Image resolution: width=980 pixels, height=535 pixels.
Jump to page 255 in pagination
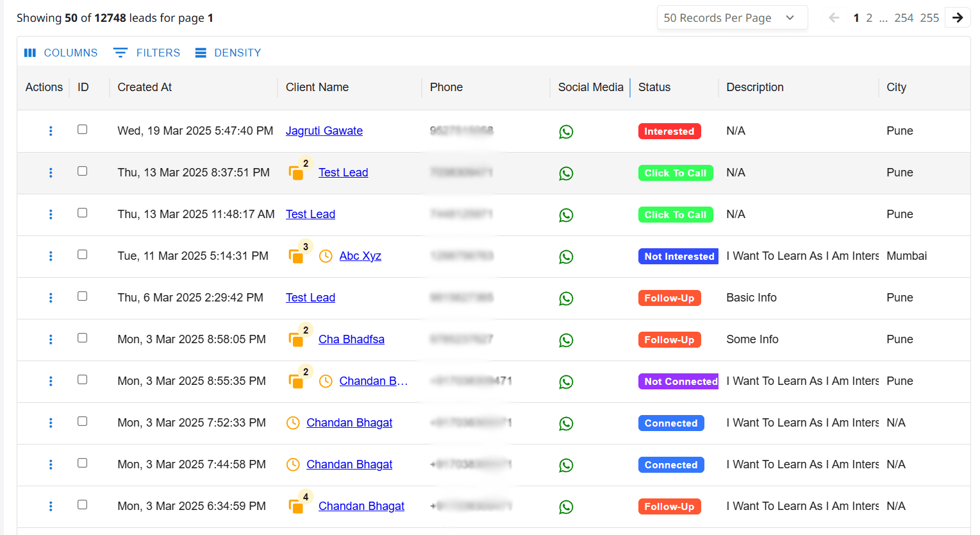pyautogui.click(x=929, y=17)
